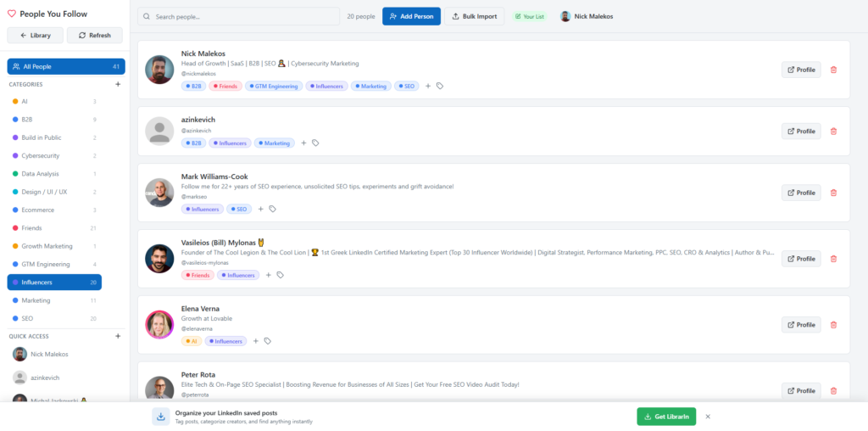Open Nick Malekos account menu in header
Viewport: 868px width, 431px height.
pos(587,16)
